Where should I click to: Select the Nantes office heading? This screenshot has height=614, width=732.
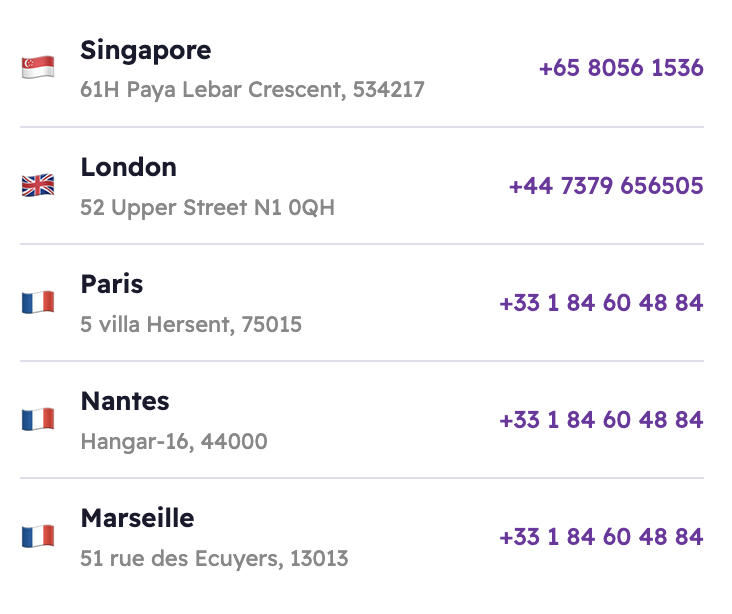tap(125, 401)
